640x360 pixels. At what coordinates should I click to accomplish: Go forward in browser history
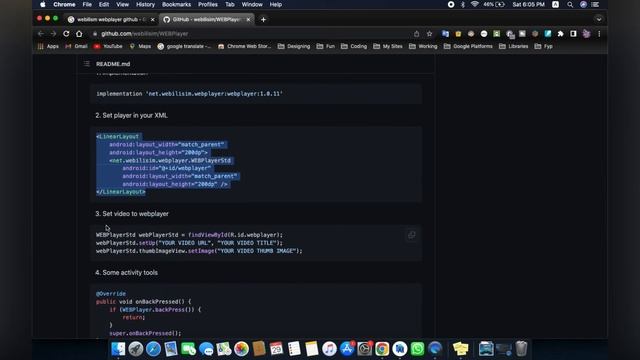click(53, 34)
